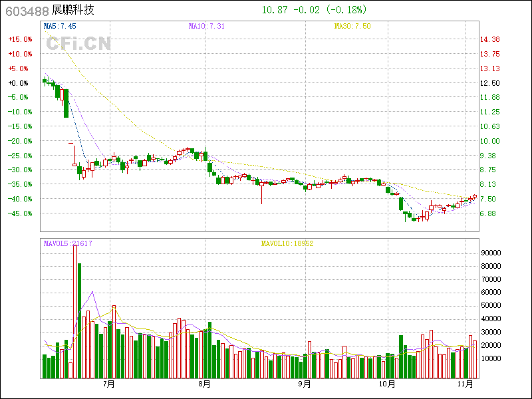Click the 10.00 price axis label
532x399 pixels.
coord(490,141)
